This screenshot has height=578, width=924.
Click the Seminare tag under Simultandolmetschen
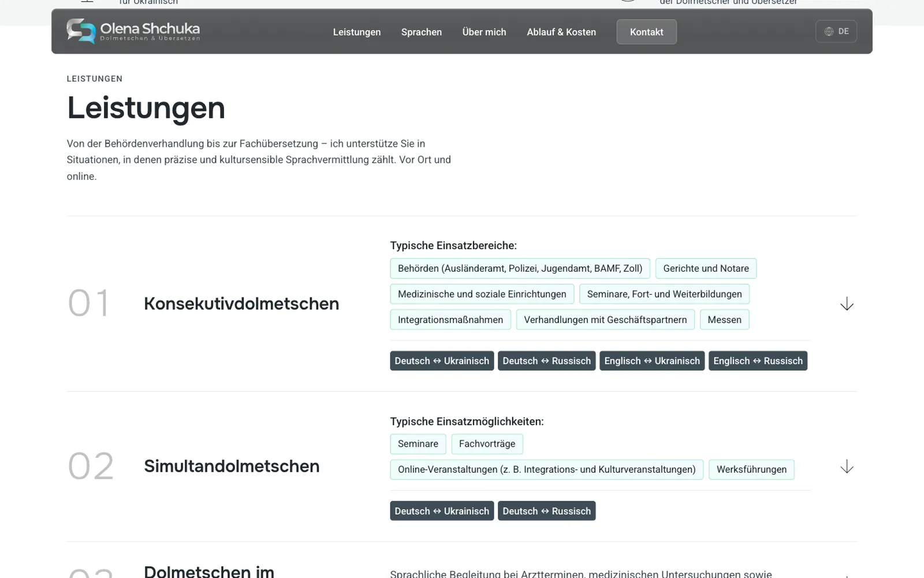point(418,444)
